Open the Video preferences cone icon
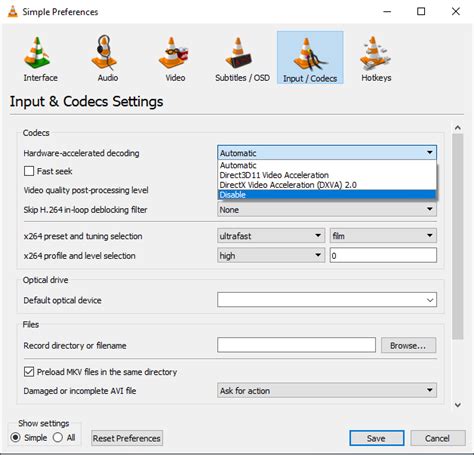This screenshot has width=474, height=455. point(173,52)
